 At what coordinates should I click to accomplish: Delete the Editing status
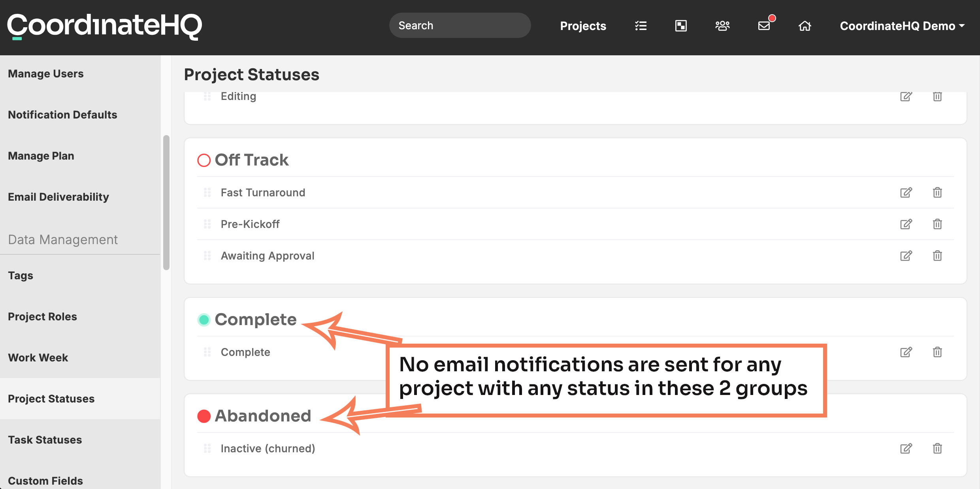tap(937, 96)
